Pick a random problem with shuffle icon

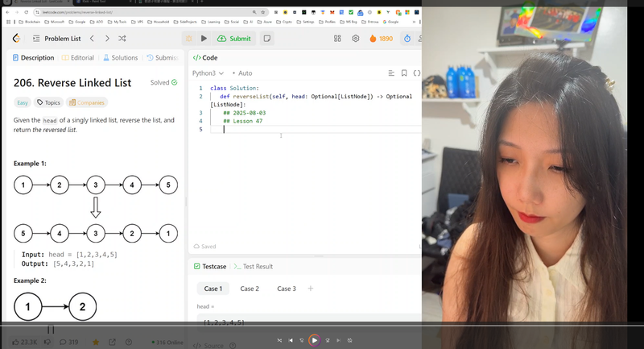coord(122,38)
